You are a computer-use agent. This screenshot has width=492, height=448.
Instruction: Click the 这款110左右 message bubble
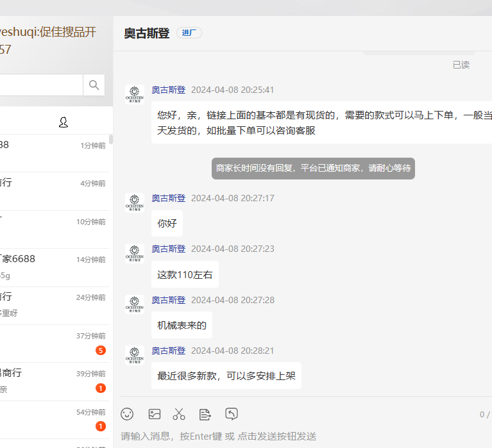point(185,274)
